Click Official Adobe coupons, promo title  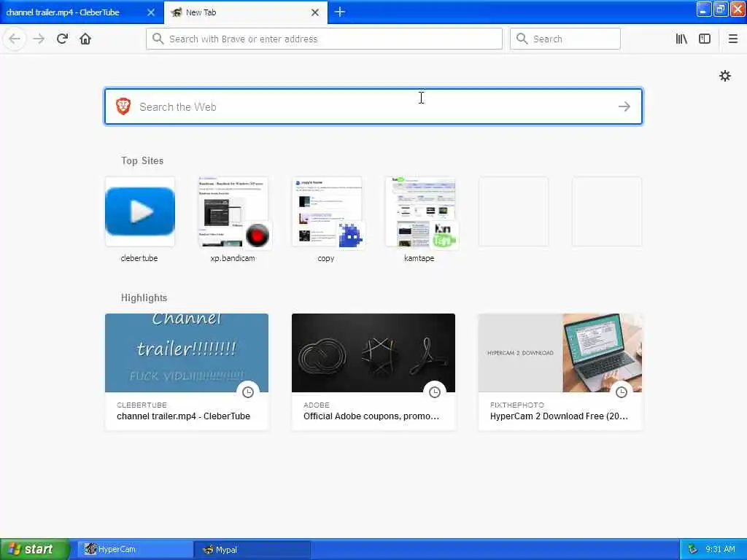pyautogui.click(x=371, y=416)
